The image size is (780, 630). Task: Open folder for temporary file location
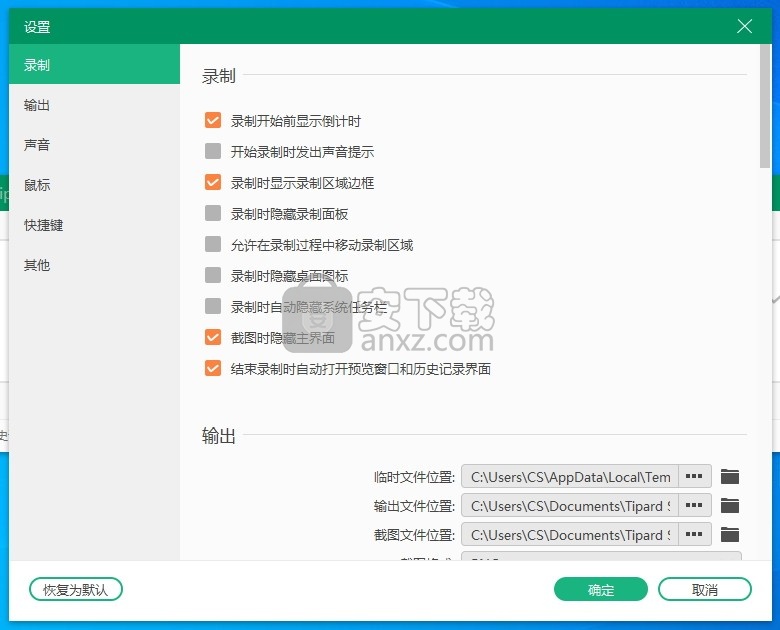(730, 477)
